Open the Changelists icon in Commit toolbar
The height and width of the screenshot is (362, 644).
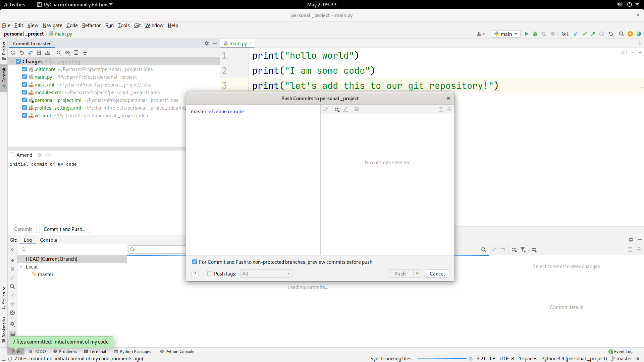click(39, 53)
